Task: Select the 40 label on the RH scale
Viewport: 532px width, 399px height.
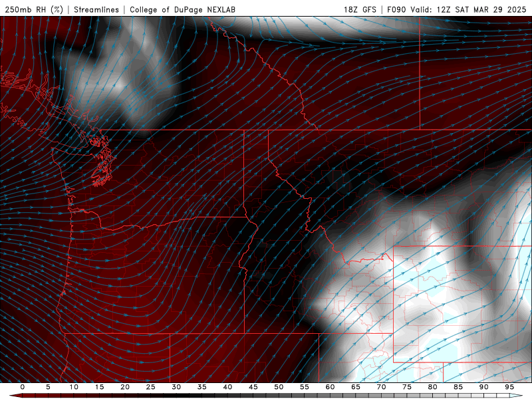Action: 227,387
